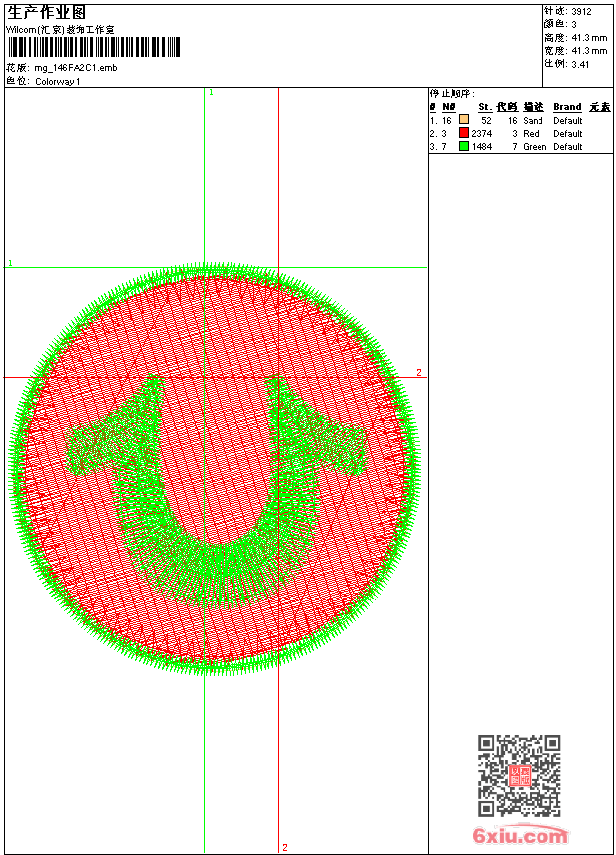Click the red number 2 marker on the right
Screen dimensions: 616x855
click(x=418, y=373)
